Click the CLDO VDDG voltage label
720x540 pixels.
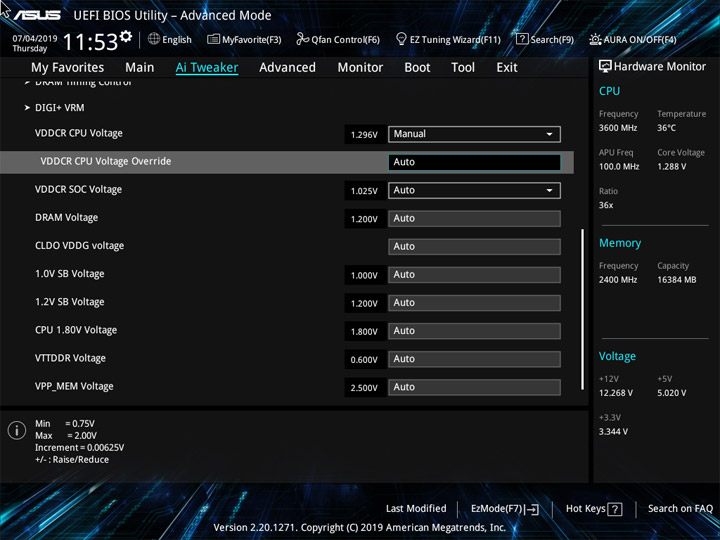pyautogui.click(x=79, y=246)
